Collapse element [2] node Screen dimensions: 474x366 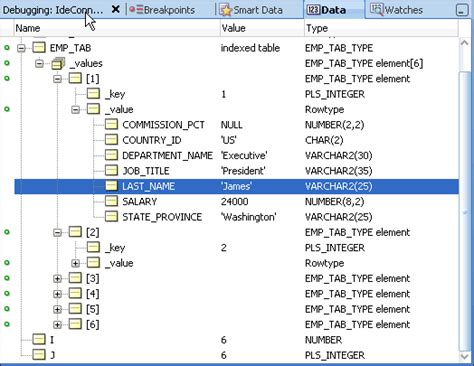[57, 233]
